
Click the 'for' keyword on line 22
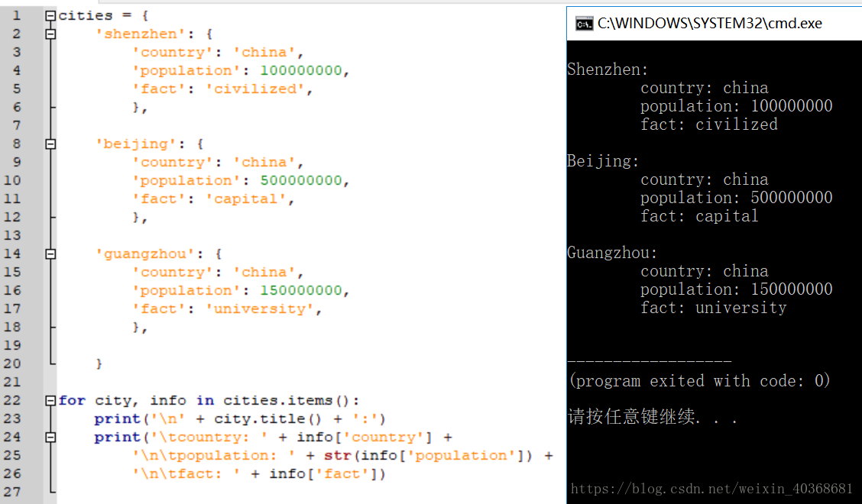click(x=72, y=401)
